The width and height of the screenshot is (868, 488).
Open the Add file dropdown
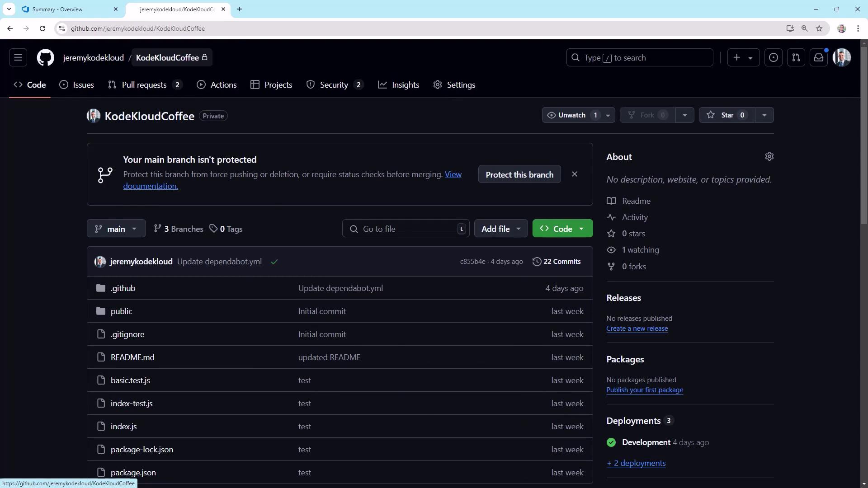[501, 229]
